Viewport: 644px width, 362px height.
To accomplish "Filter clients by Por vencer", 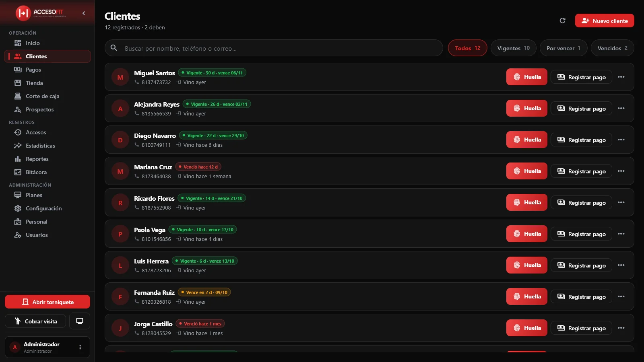I will pyautogui.click(x=563, y=48).
